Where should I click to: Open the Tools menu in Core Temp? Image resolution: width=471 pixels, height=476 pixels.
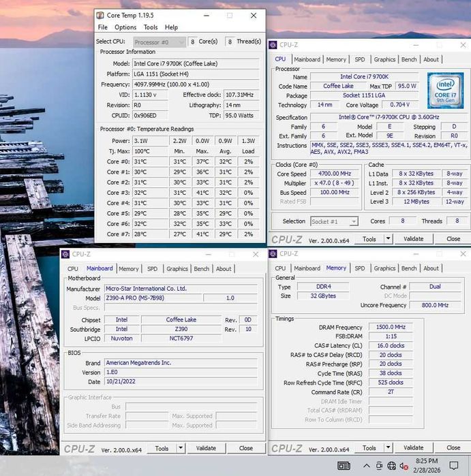coord(151,27)
